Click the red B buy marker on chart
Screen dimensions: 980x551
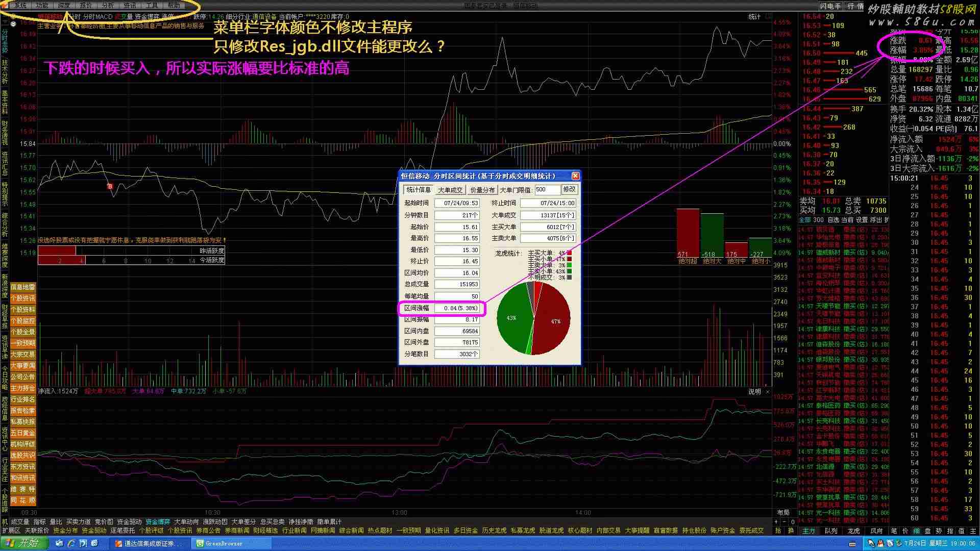pyautogui.click(x=110, y=186)
